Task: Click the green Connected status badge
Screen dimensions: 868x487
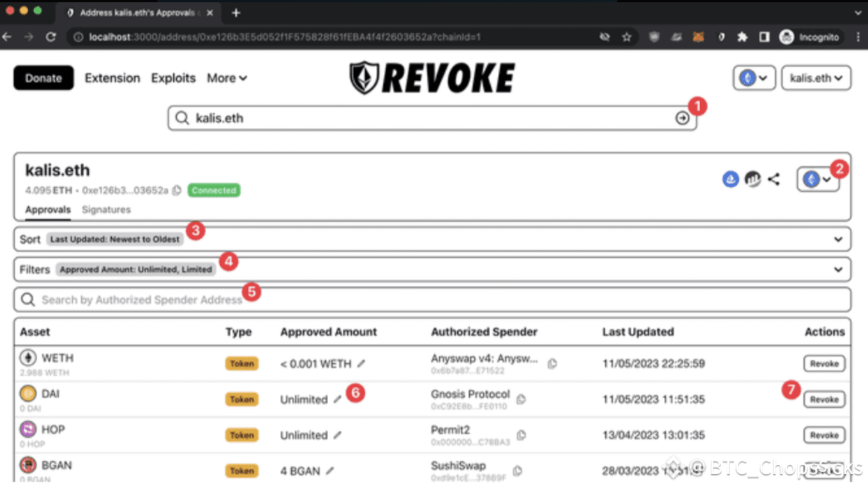Action: (213, 191)
